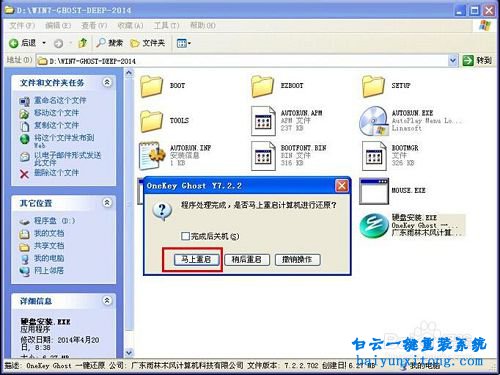Click the 转到 (Go) button
Screen dimensions: 500x375
click(477, 61)
